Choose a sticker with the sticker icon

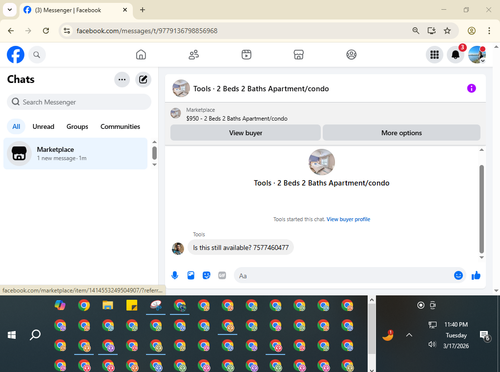[207, 275]
